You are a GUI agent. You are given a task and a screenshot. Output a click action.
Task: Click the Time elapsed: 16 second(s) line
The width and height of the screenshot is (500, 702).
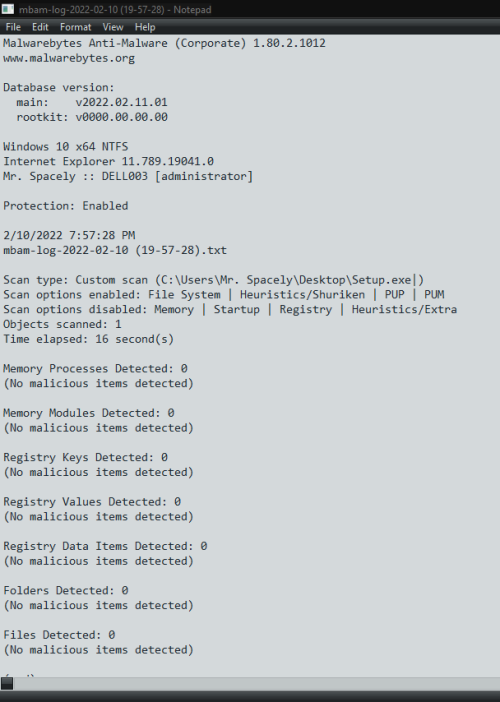[89, 339]
